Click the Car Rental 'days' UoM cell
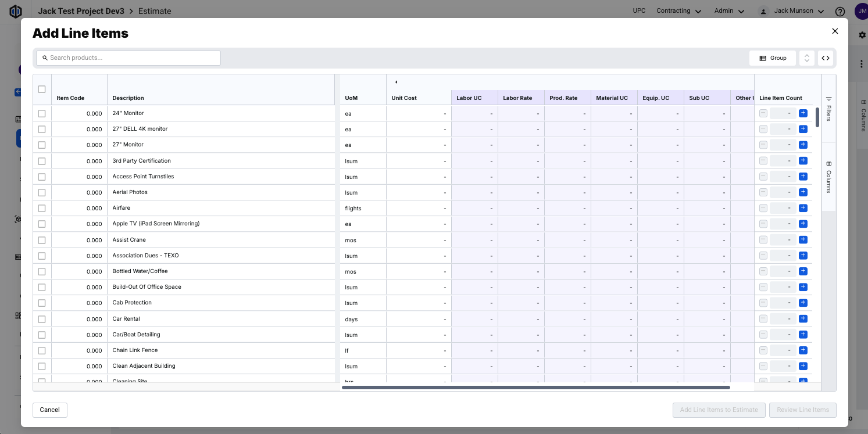Image resolution: width=868 pixels, height=434 pixels. pos(363,319)
